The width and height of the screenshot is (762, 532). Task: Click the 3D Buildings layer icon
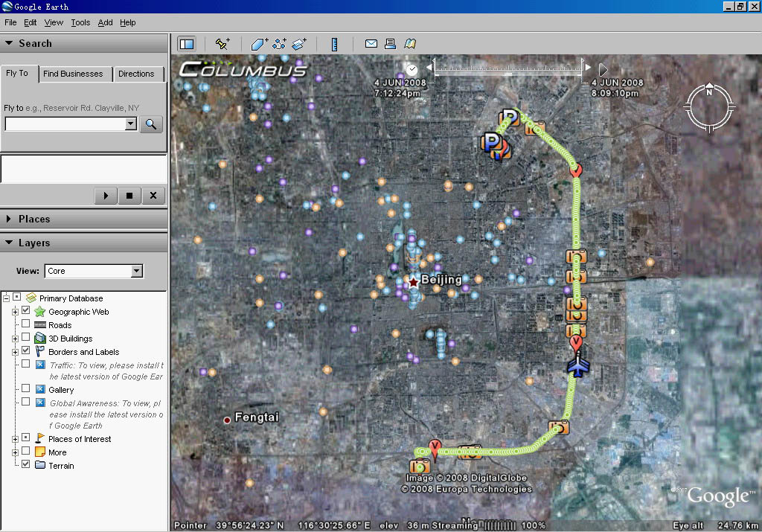(x=40, y=338)
